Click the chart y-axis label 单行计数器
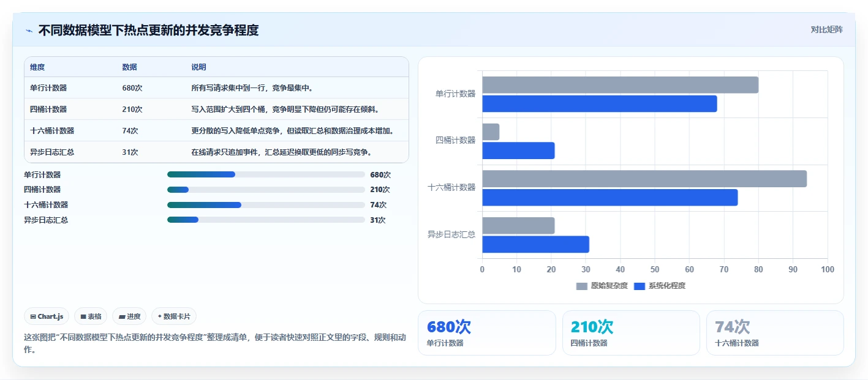This screenshot has width=868, height=380. click(x=455, y=94)
